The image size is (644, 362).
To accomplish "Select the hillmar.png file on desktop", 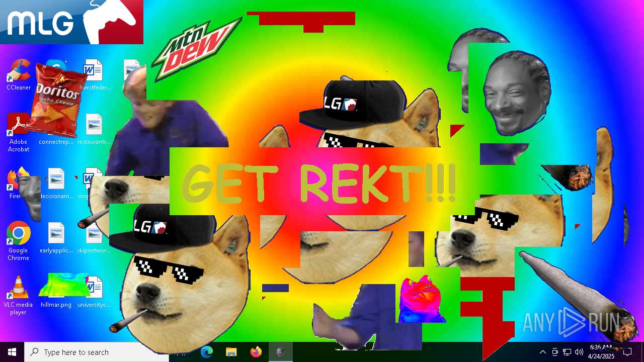I will [x=56, y=292].
